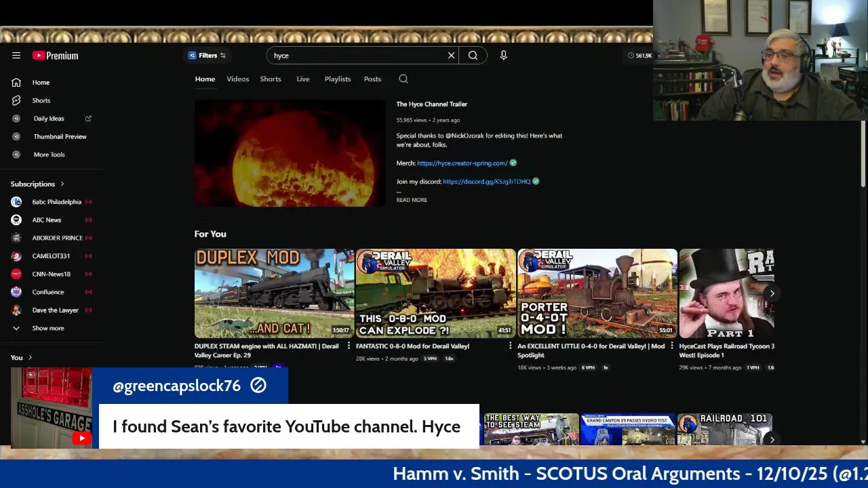This screenshot has height=488, width=868.
Task: Advance lower video row with right arrow
Action: click(772, 440)
